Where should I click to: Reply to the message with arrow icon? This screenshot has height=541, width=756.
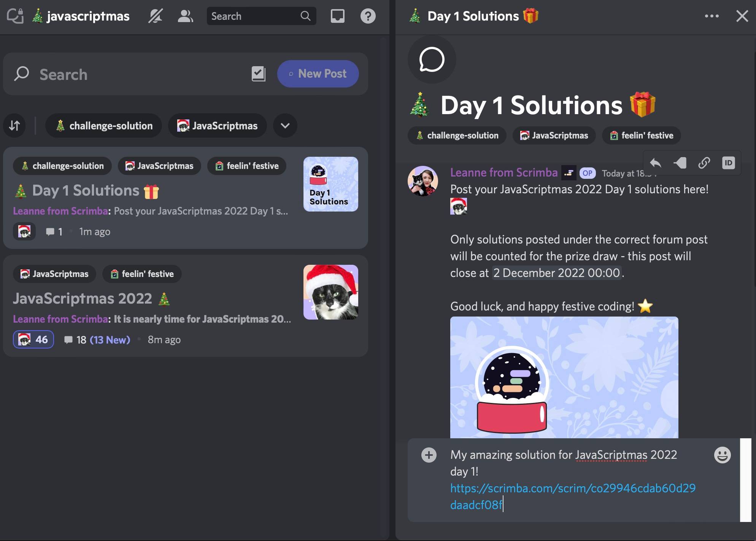click(x=655, y=163)
